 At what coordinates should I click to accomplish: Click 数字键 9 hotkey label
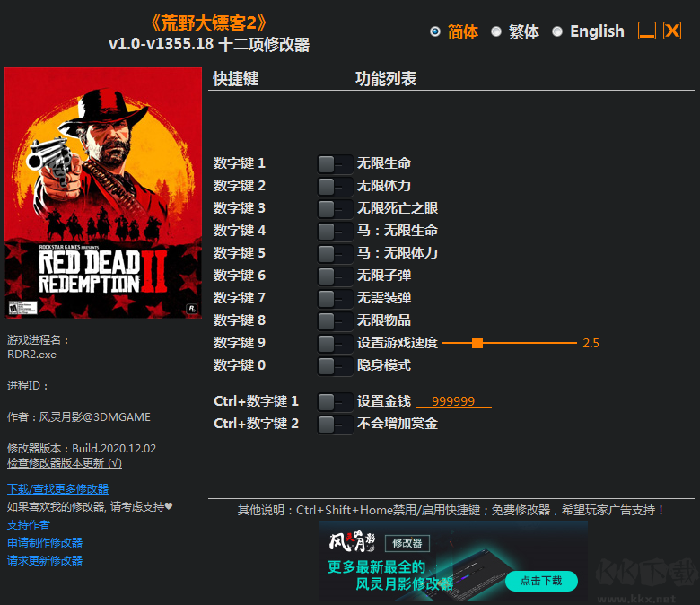tap(240, 343)
